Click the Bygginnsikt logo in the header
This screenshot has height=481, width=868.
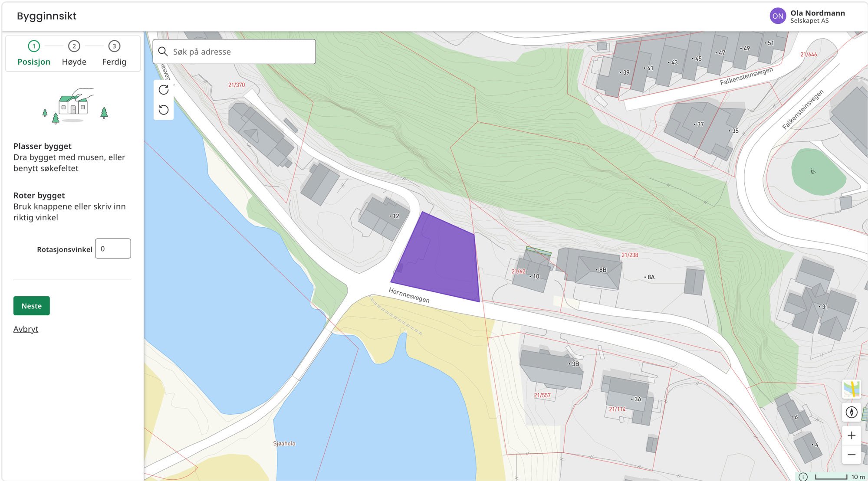pyautogui.click(x=46, y=16)
